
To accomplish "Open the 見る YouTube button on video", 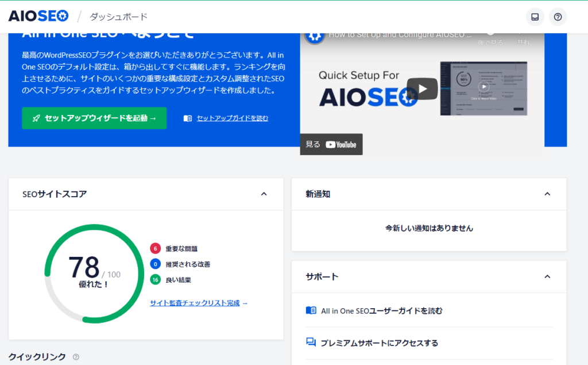I will (331, 144).
